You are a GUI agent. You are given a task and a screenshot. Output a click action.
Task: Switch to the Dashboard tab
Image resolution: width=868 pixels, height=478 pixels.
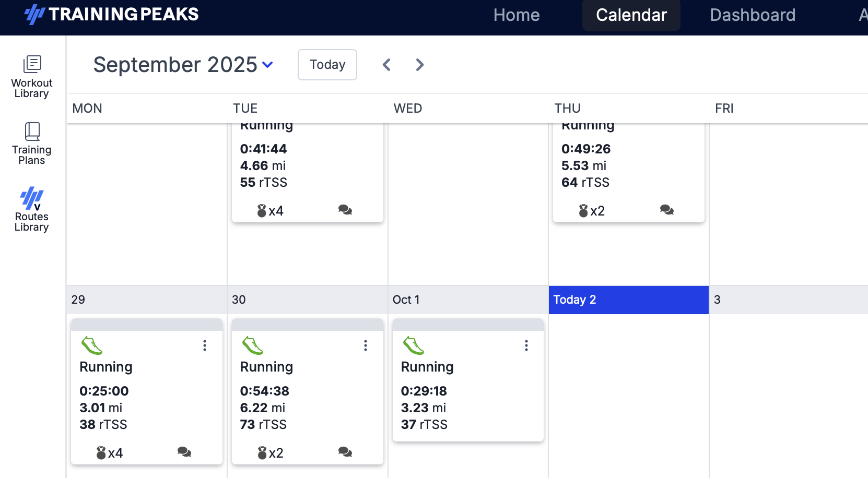coord(753,15)
